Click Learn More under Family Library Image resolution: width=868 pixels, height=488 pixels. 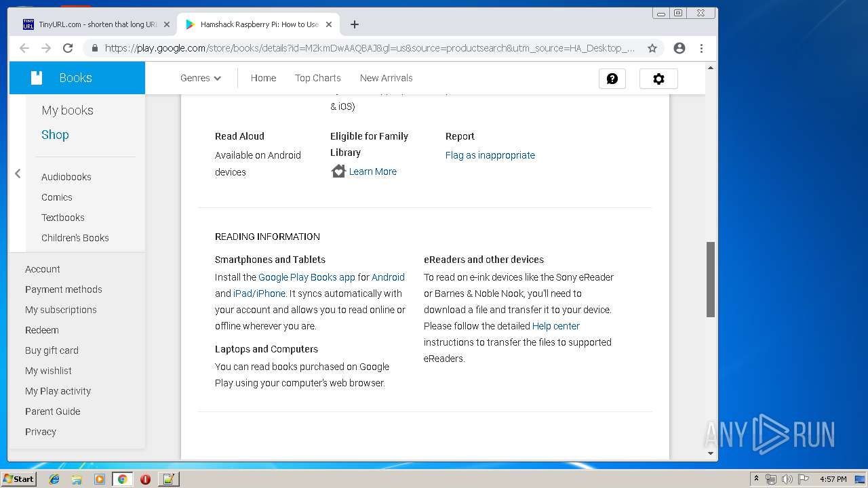point(373,171)
